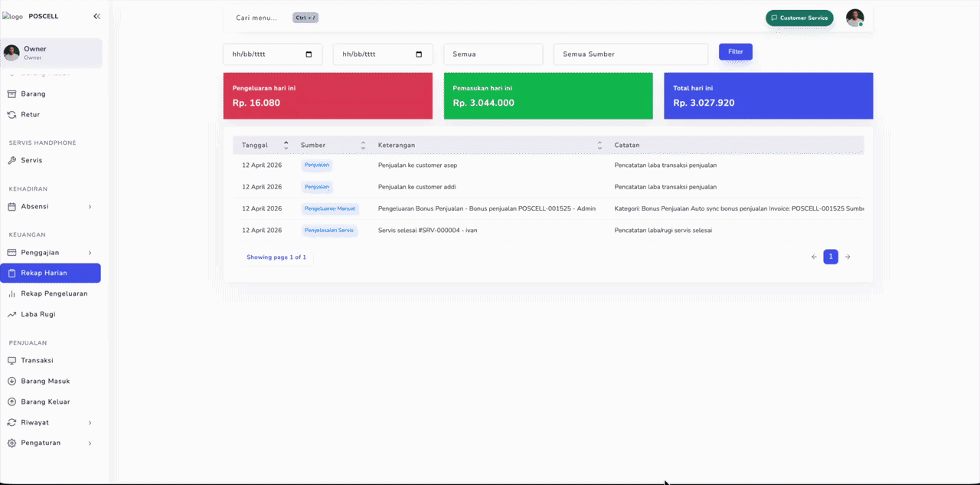Image resolution: width=980 pixels, height=485 pixels.
Task: Open the Semua Sumber dropdown
Action: 631,54
